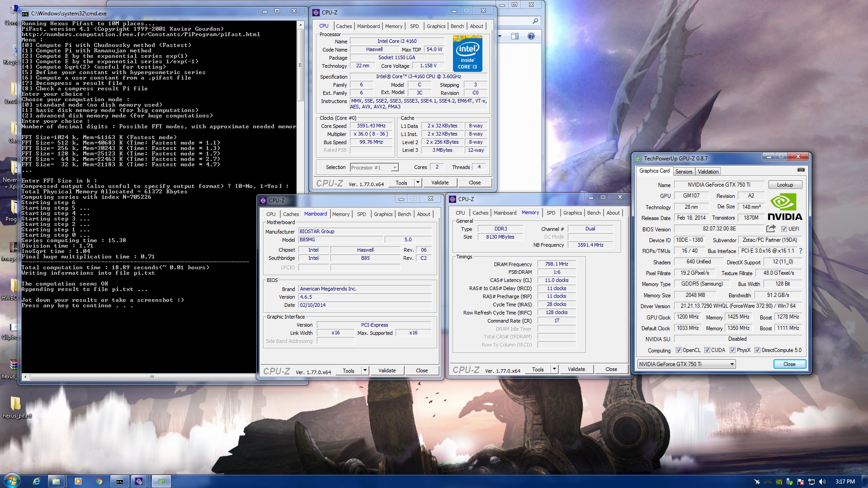Viewport: 868px width, 488px height.
Task: Open the Processor #1 selection dropdown
Action: 374,167
